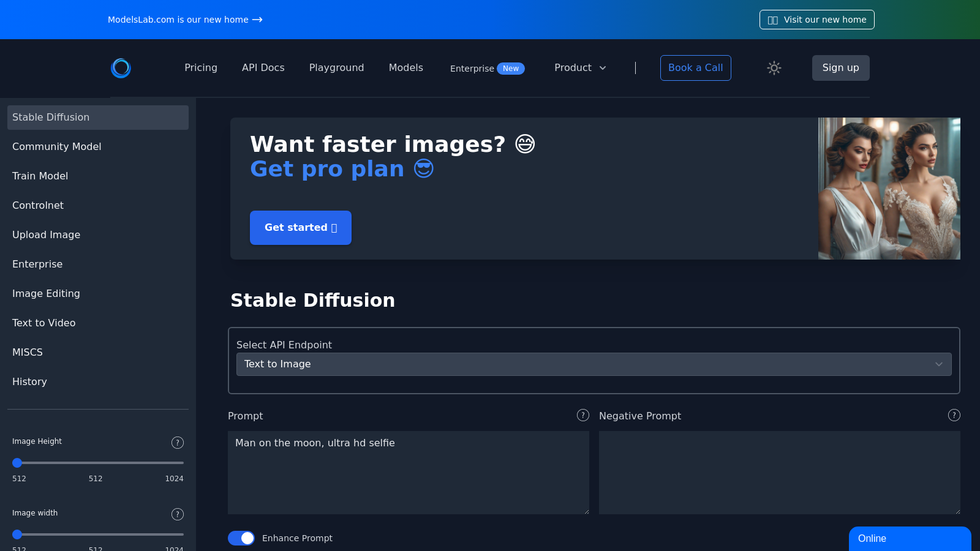Click the ModelsLab logo icon in the navbar
Image resolution: width=980 pixels, height=551 pixels.
tap(121, 68)
